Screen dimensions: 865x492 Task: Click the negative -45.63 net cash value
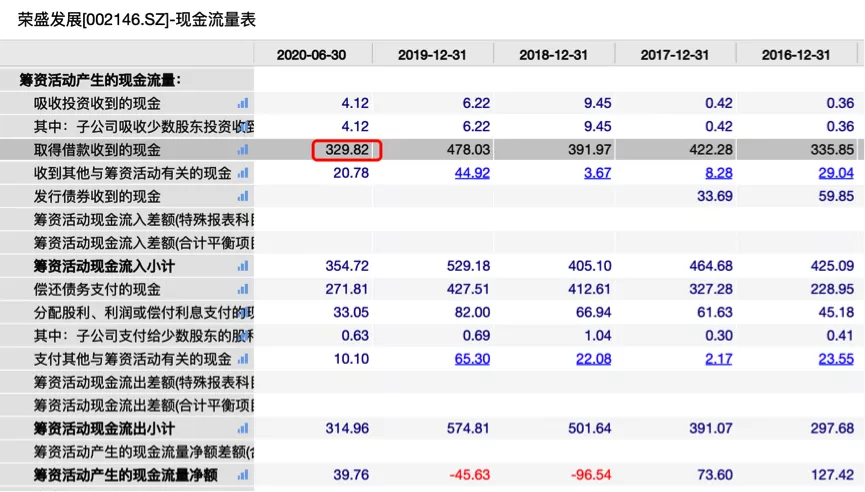[x=469, y=474]
